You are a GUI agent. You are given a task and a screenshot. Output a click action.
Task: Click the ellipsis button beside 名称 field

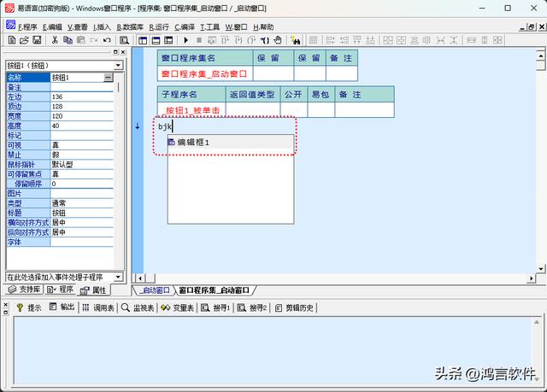click(x=109, y=77)
